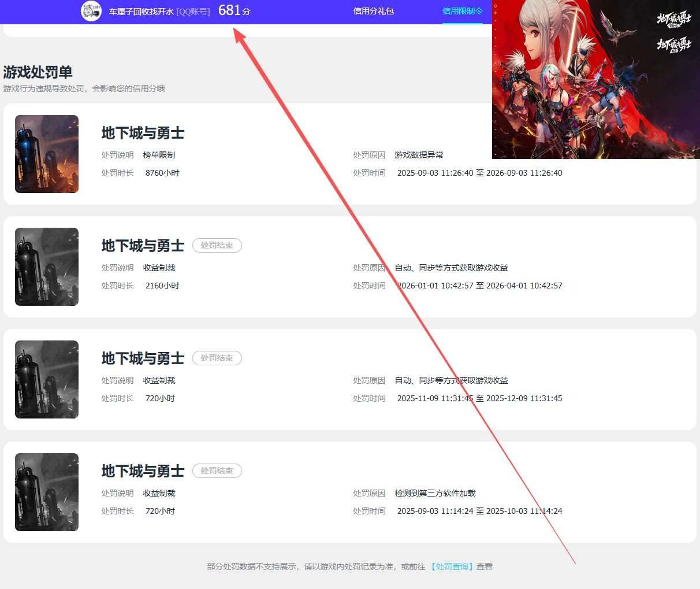700x589 pixels.
Task: Click the date range starting 2025-09-03 11:14:24
Action: coord(479,511)
